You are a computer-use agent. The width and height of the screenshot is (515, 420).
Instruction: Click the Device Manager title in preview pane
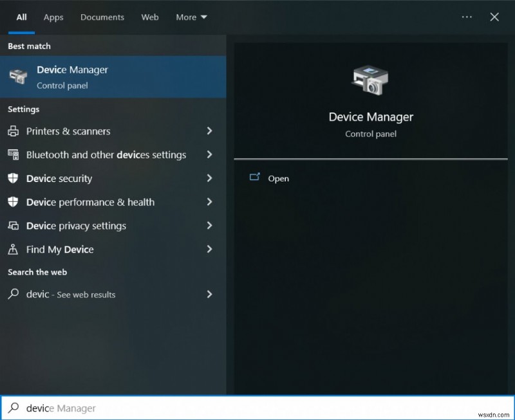[371, 117]
